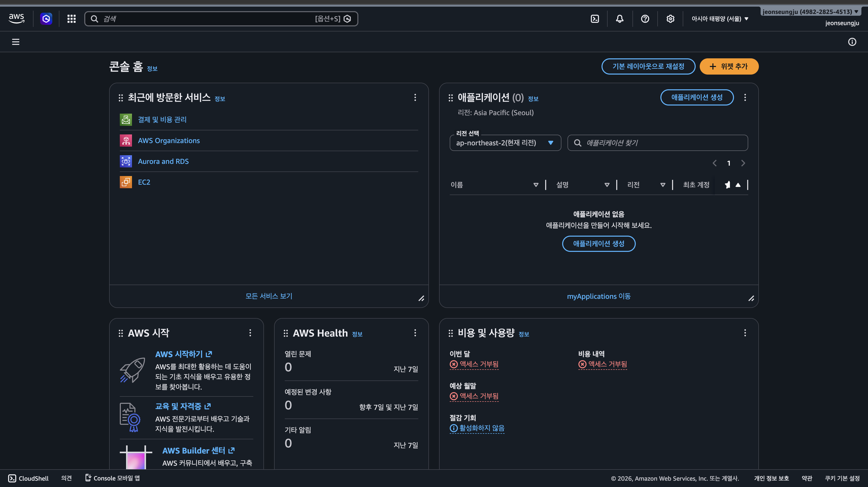Open CloudShell from the bottom footer bar
Screen dimensions: 868x487
click(28, 478)
